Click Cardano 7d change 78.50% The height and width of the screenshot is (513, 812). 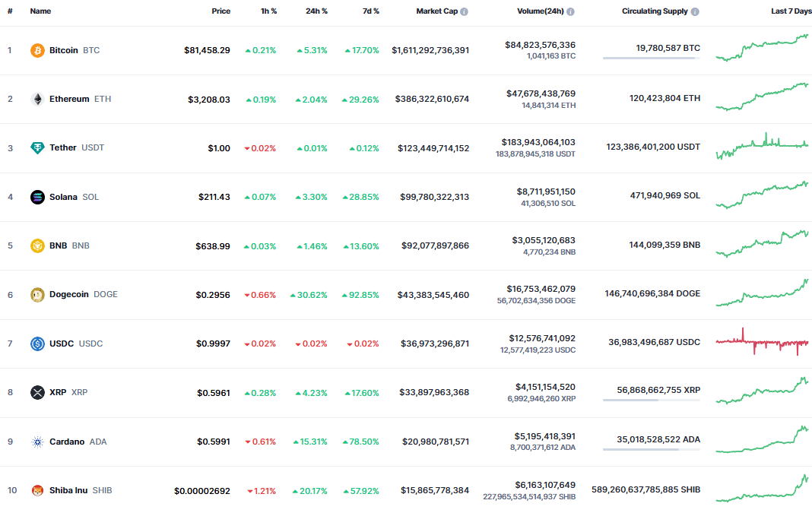360,442
